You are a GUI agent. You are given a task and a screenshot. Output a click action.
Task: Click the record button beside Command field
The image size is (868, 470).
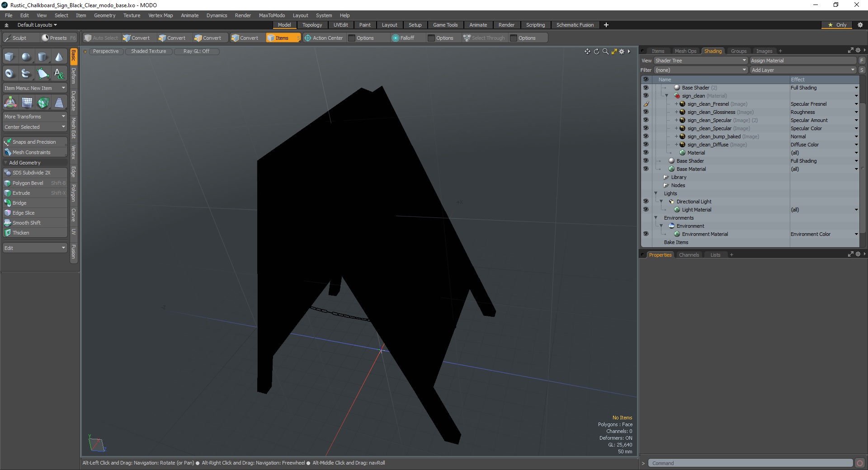tap(860, 463)
